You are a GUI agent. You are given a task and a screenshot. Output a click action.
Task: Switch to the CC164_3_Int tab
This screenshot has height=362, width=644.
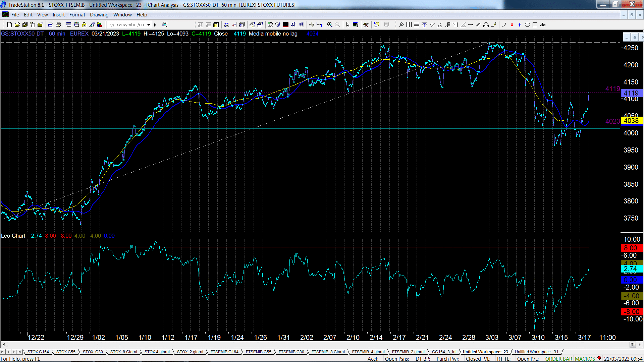point(444,352)
